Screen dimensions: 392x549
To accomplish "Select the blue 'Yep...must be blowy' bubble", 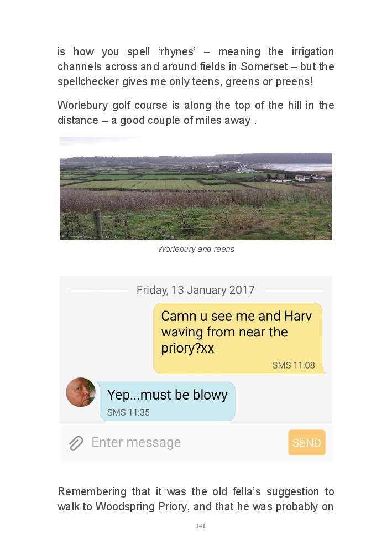I will click(167, 401).
